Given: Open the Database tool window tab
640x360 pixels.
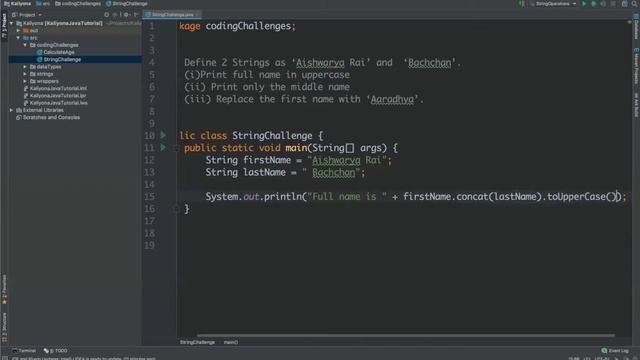Looking at the screenshot, I should (x=636, y=26).
